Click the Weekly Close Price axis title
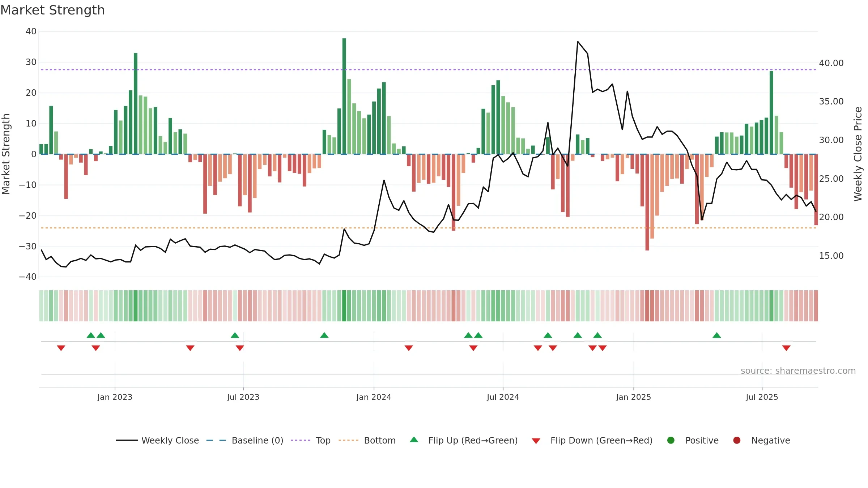This screenshot has width=868, height=488. 858,154
